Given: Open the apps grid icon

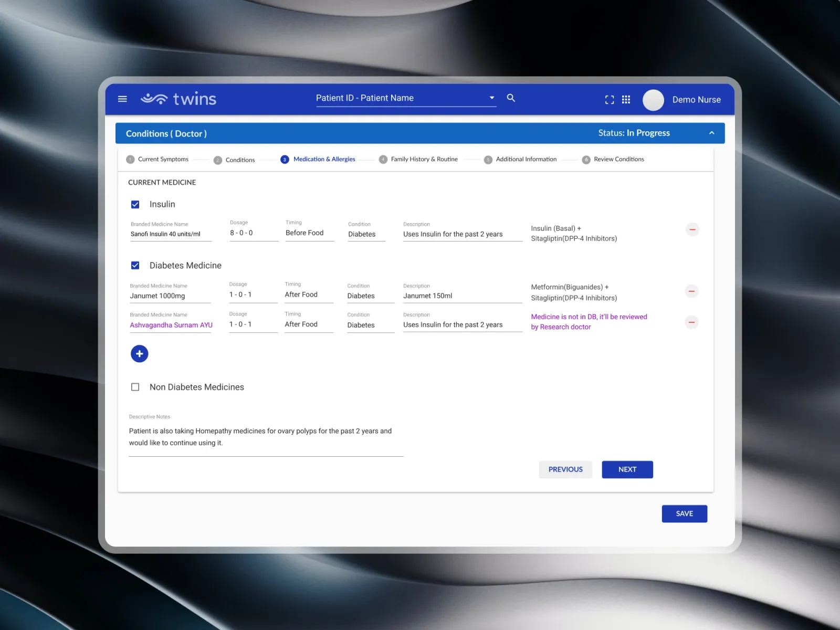Looking at the screenshot, I should [626, 100].
